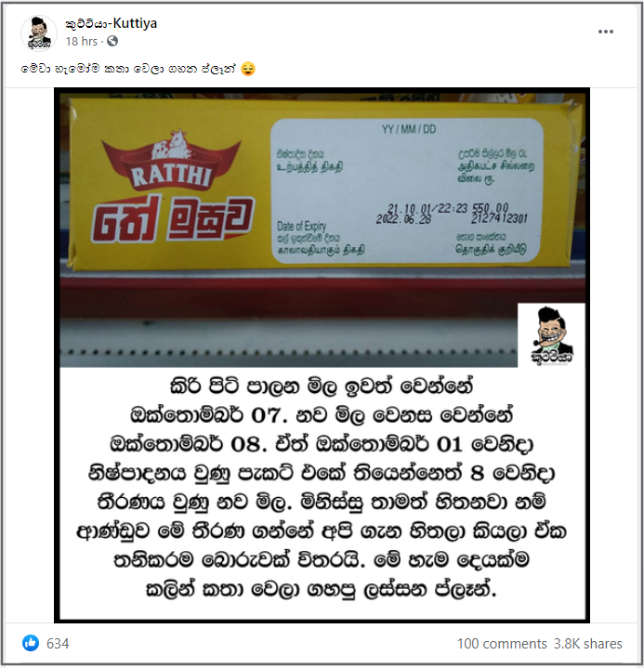Click the Sinhala explanation text in image

322,488
